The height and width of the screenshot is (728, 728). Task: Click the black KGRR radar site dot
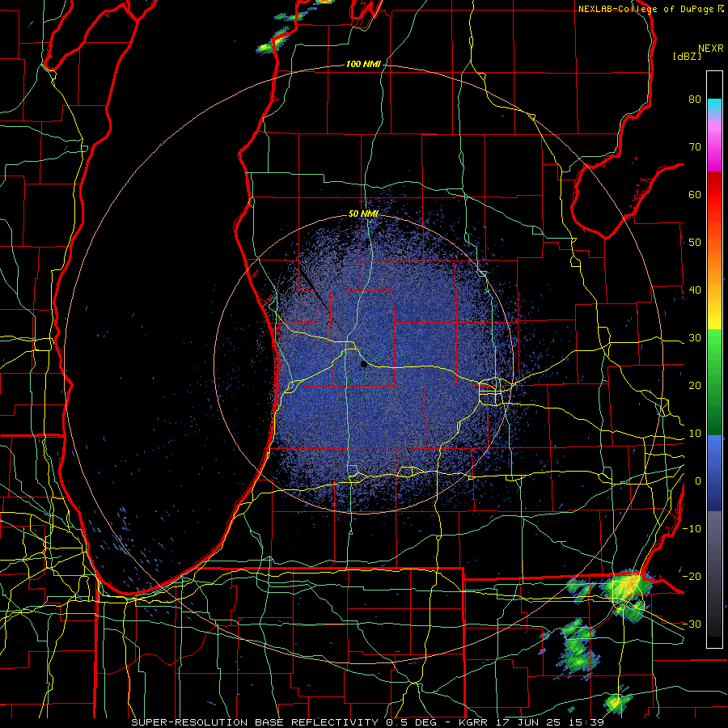pos(364,364)
